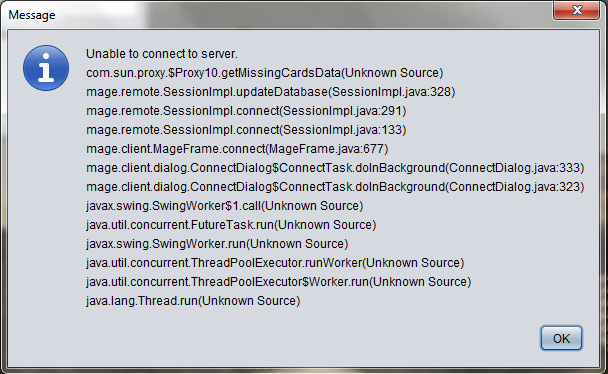Close the Message dialog window
608x374 pixels.
(577, 10)
